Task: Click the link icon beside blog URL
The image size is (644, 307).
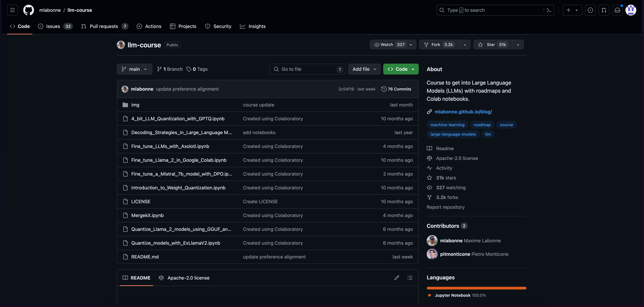Action: pos(429,112)
